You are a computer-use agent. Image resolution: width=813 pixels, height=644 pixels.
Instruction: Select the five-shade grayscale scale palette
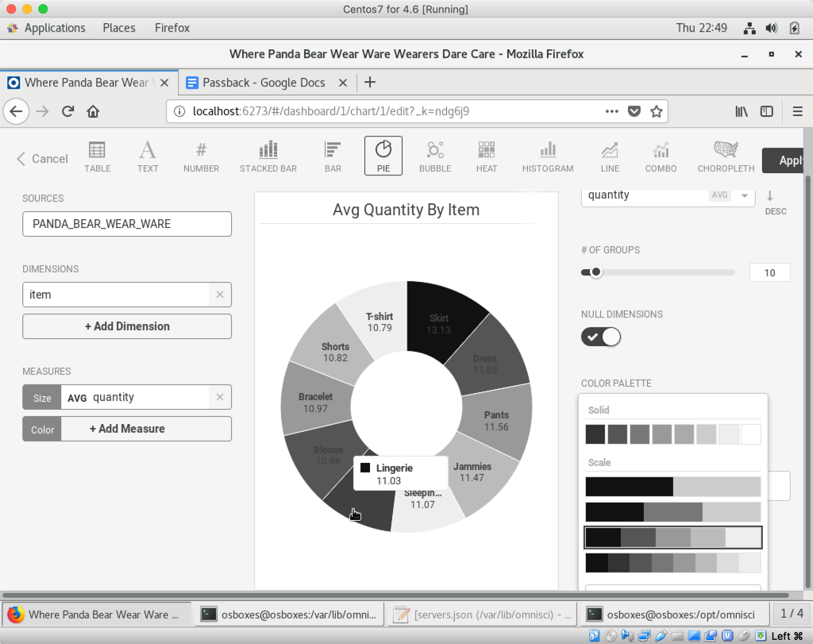point(672,538)
